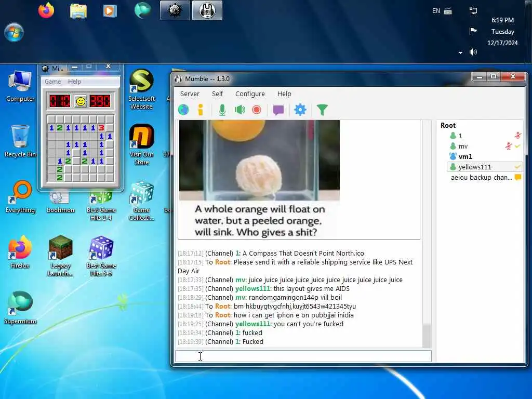
Task: Open the Game menu in Minesweeper
Action: 53,82
